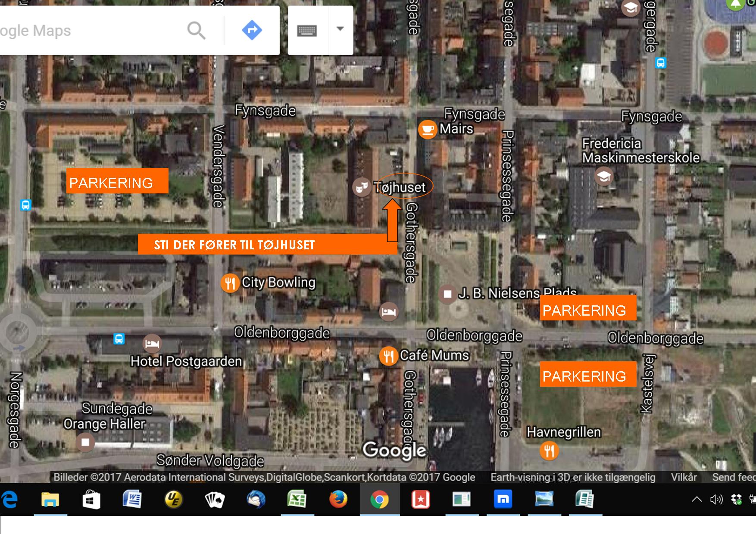The width and height of the screenshot is (756, 534).
Task: Click the Café Mums restaurant marker
Action: pyautogui.click(x=388, y=356)
